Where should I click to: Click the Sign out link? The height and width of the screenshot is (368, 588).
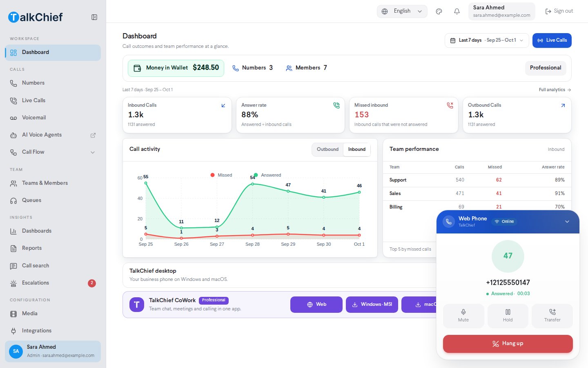coord(559,11)
